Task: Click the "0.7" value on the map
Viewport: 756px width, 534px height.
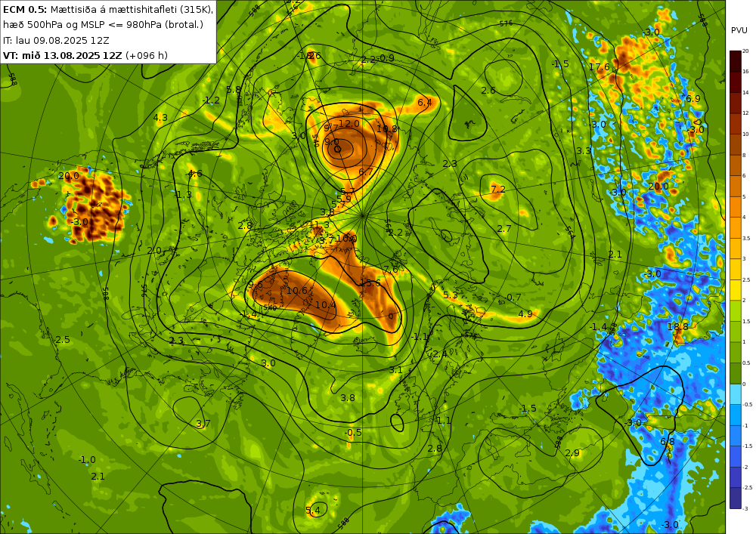Action: click(514, 297)
